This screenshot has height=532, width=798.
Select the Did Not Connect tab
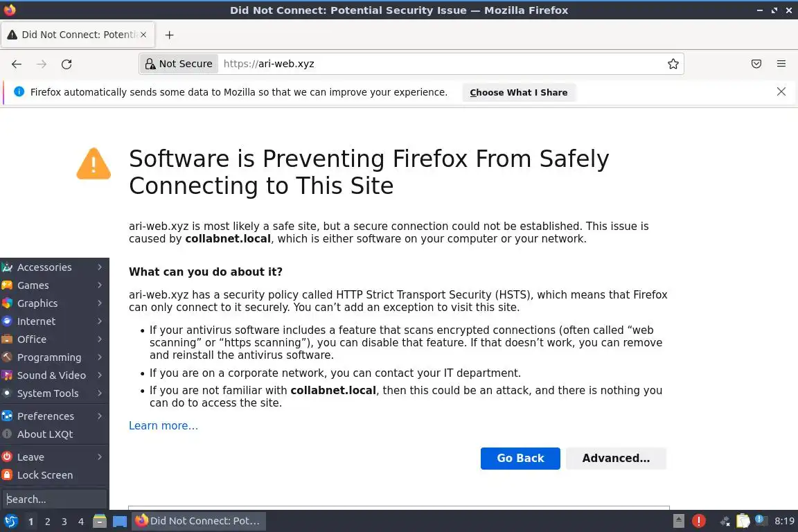coord(78,35)
